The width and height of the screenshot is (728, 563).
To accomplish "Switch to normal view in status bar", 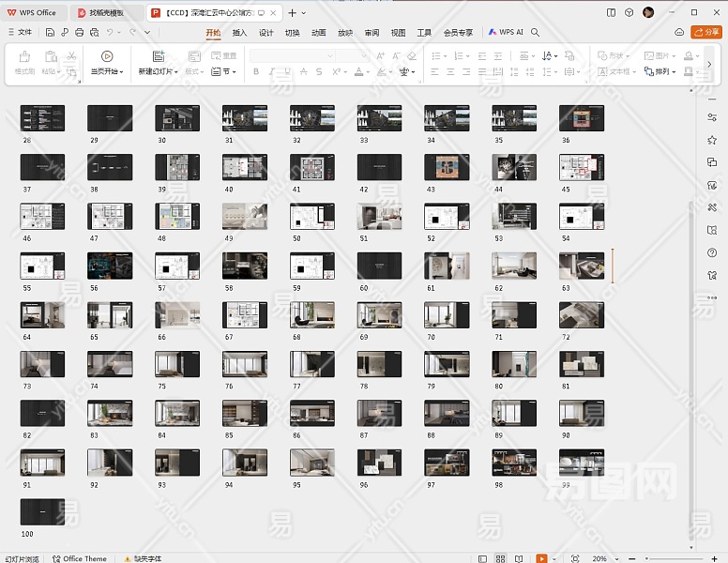I will pyautogui.click(x=483, y=558).
